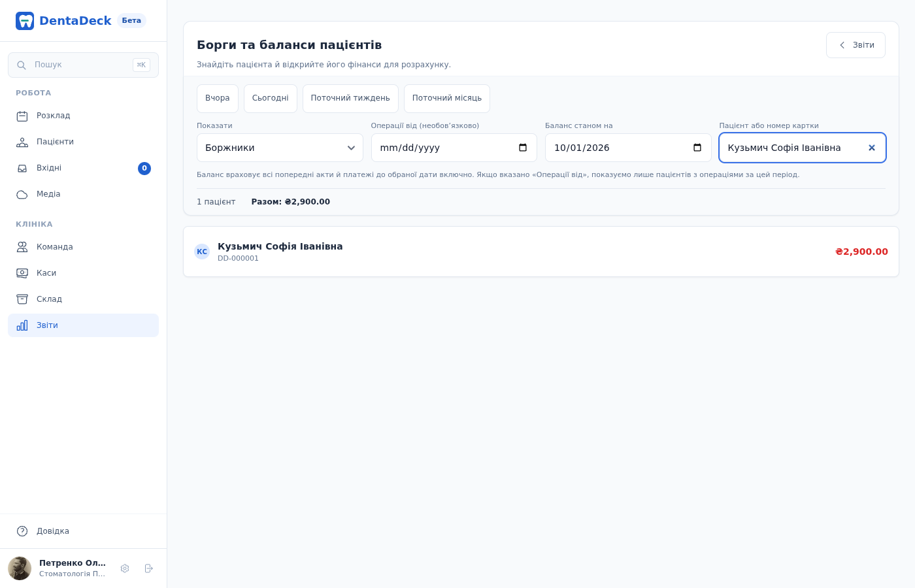915x588 pixels.
Task: Click the Каси cash icon
Action: click(x=22, y=273)
